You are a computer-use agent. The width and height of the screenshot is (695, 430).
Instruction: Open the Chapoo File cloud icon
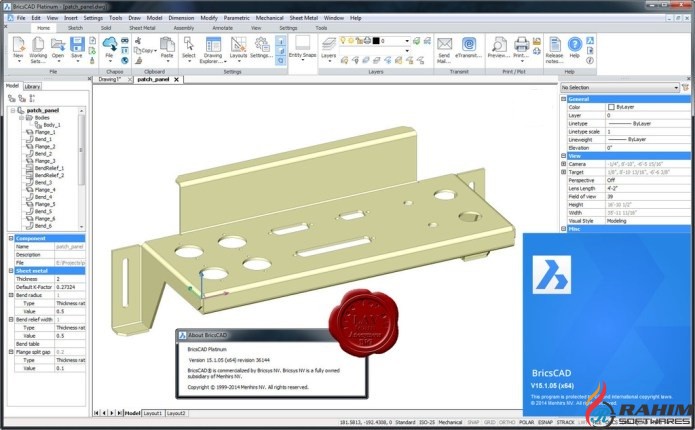tap(109, 44)
